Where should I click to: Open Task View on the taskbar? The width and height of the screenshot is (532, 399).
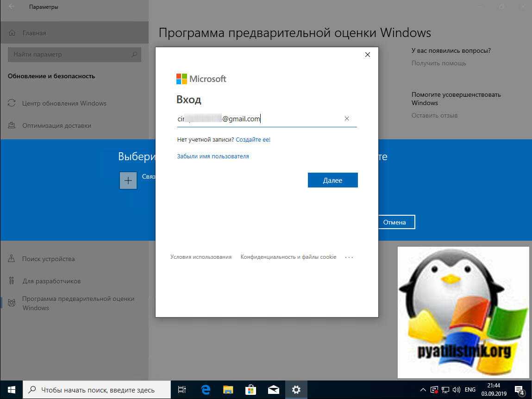tap(182, 390)
